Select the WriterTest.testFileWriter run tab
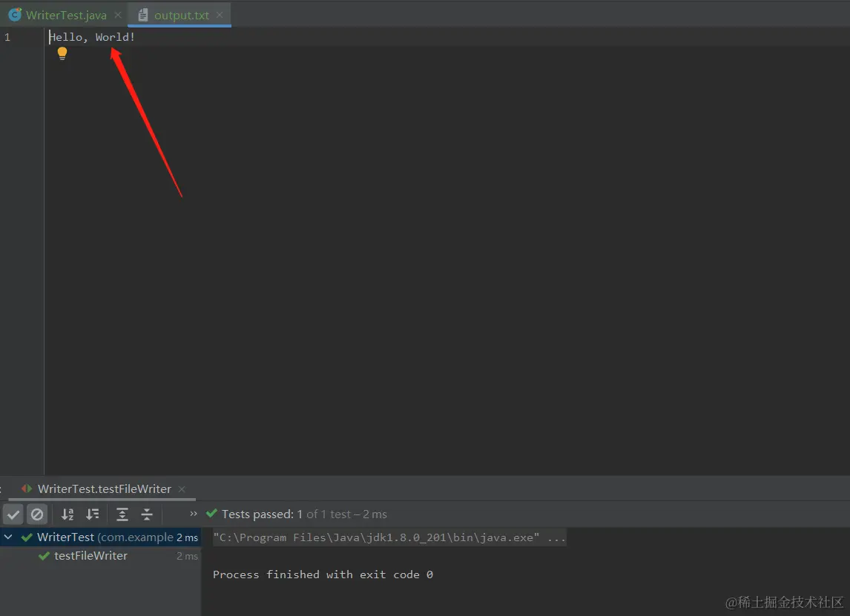Screen dimensions: 850x616 click(104, 489)
